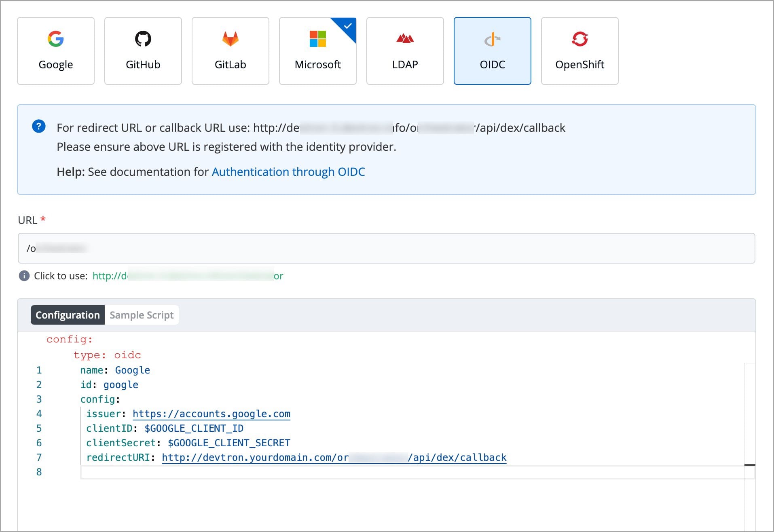Place cursor on empty line 8
774x532 pixels.
point(404,472)
